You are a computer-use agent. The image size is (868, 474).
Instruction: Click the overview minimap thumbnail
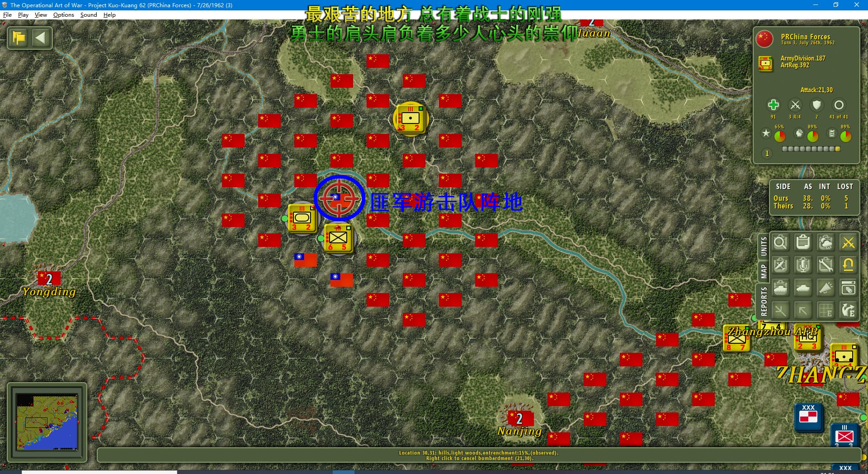pyautogui.click(x=47, y=422)
